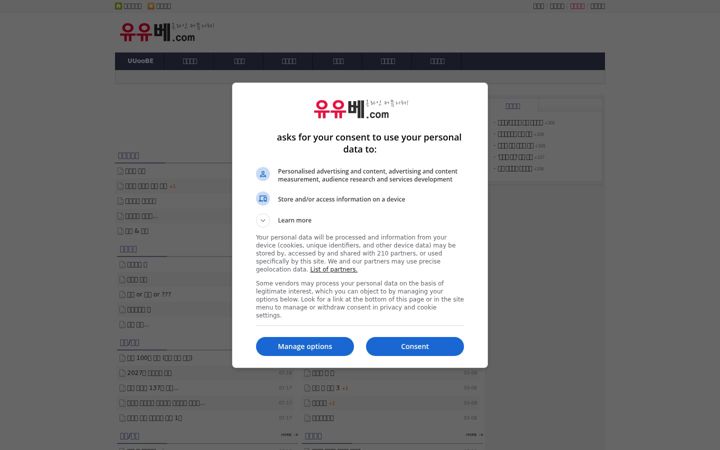Open the post title containing "100"
This screenshot has width=720, height=450.
pos(159,358)
